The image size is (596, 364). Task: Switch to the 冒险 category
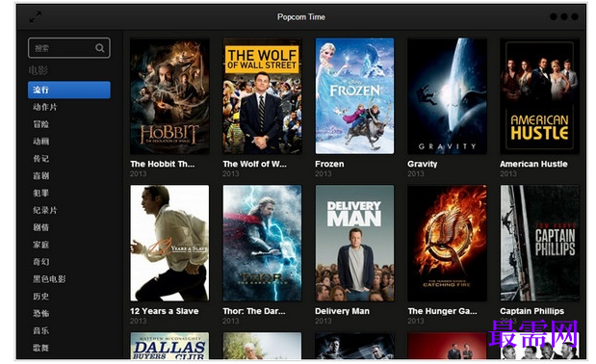[x=40, y=124]
